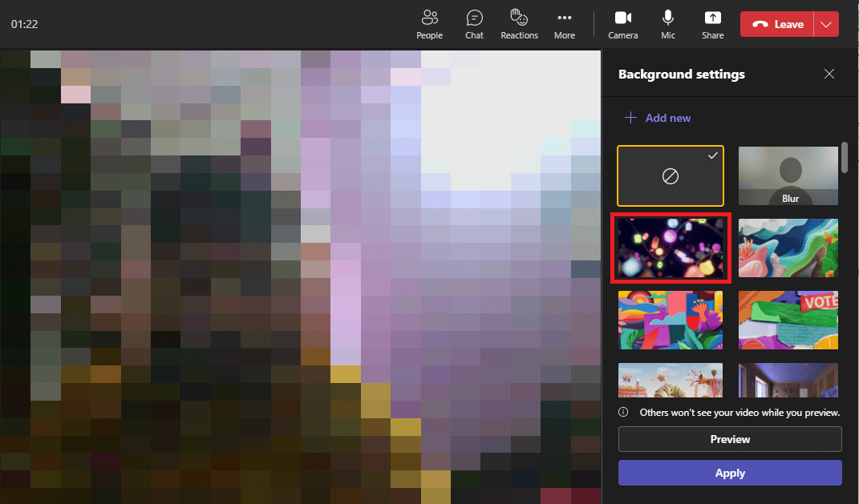Click the info icon beside preview notice

(623, 412)
